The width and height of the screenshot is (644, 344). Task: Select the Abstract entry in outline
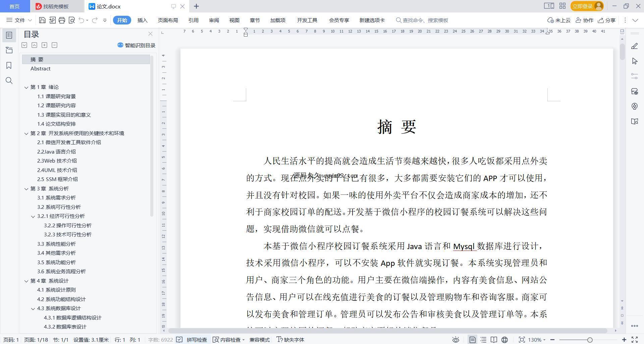pyautogui.click(x=40, y=69)
